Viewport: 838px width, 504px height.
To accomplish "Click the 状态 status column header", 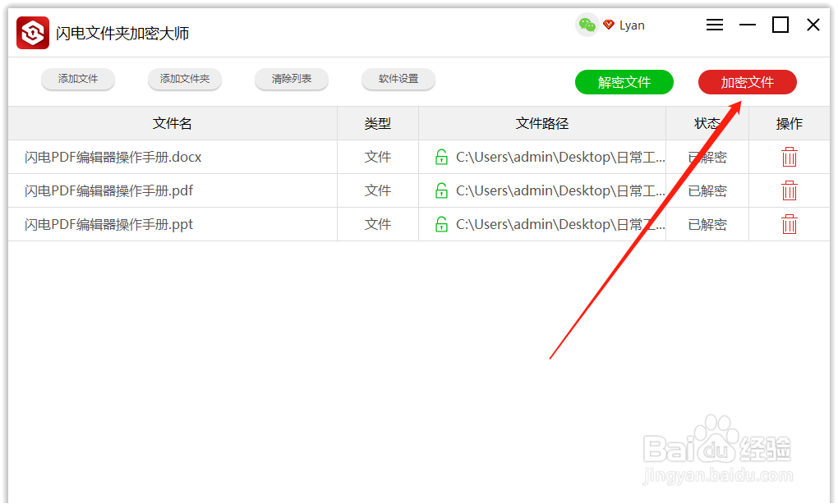I will tap(706, 123).
